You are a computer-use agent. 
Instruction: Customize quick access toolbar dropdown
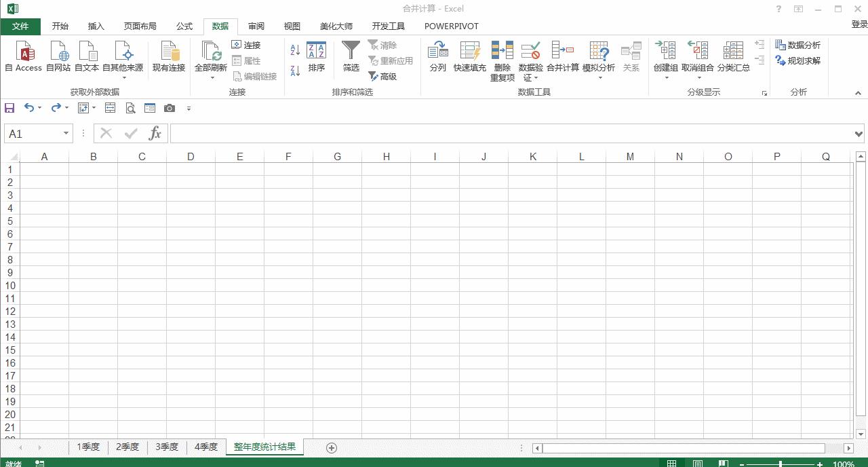coord(189,108)
